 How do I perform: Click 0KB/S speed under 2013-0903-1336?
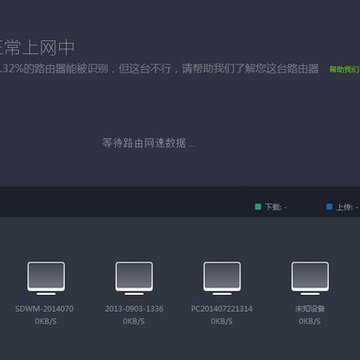[x=134, y=321]
